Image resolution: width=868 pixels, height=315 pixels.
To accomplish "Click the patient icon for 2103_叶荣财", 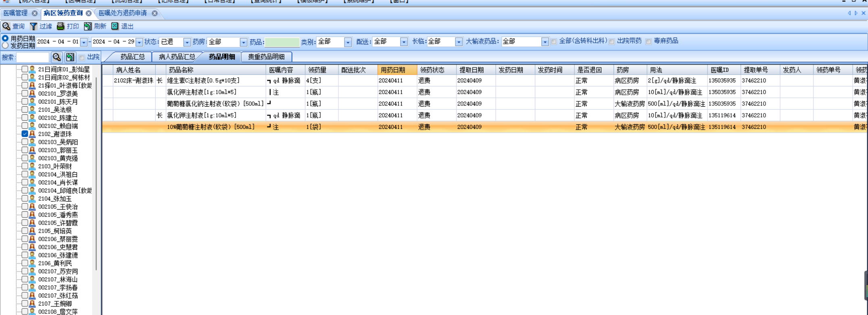I will (x=32, y=166).
